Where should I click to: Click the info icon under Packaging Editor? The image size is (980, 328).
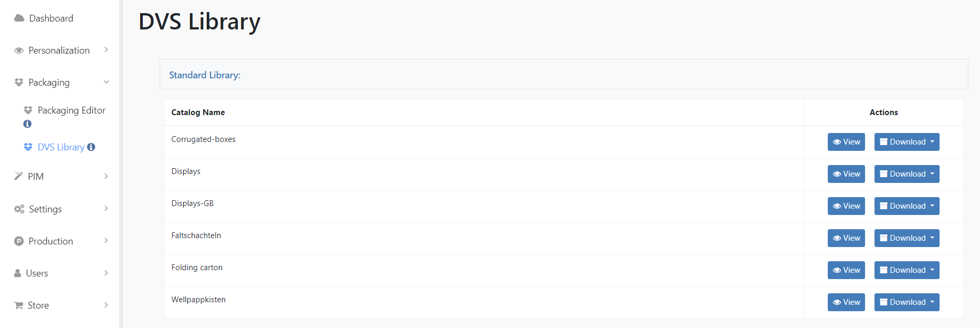[x=27, y=124]
